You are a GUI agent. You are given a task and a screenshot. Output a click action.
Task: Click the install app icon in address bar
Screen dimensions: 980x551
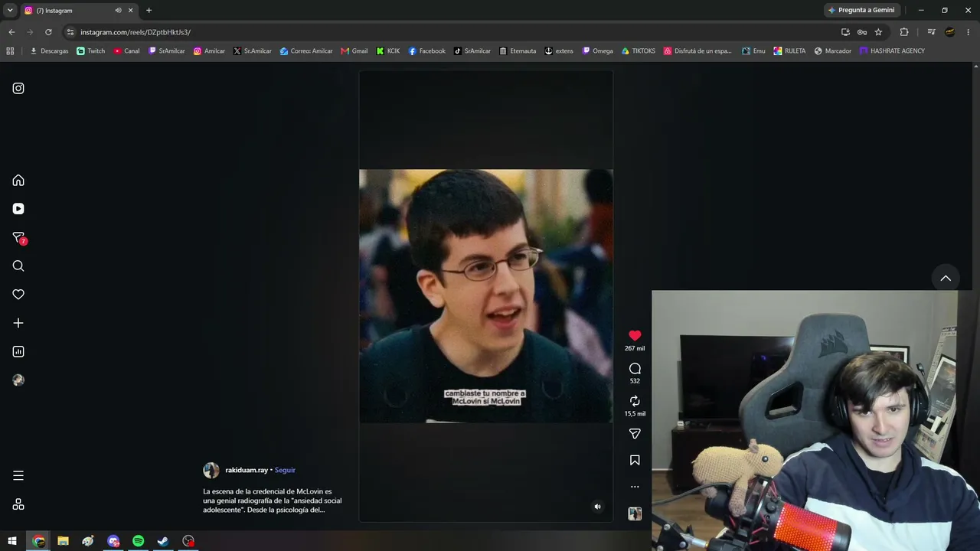point(845,32)
